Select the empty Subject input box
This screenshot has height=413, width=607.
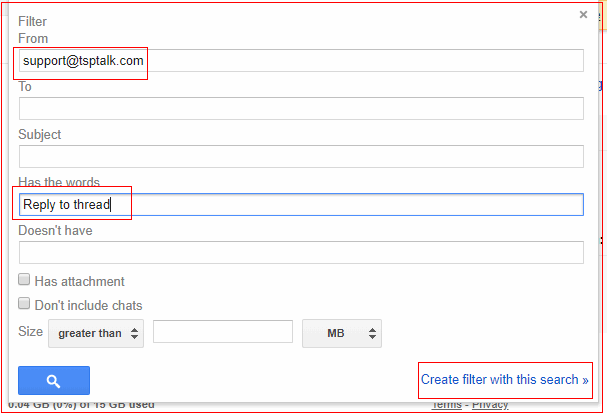[300, 157]
